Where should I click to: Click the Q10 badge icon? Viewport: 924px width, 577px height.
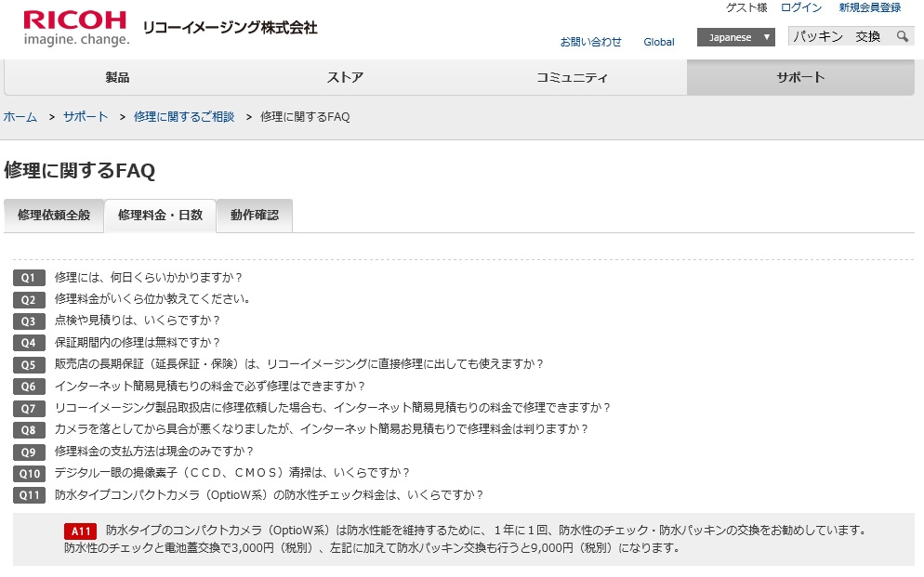point(29,474)
